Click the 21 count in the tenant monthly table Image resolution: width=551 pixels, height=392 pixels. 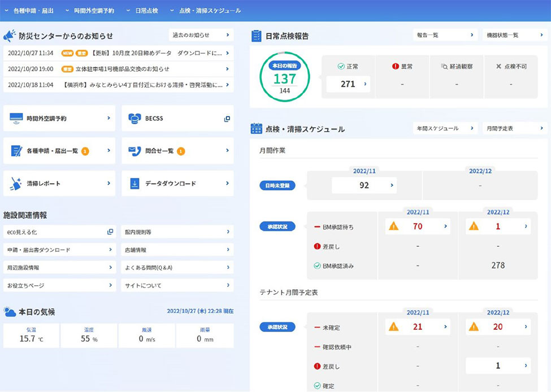pos(419,326)
